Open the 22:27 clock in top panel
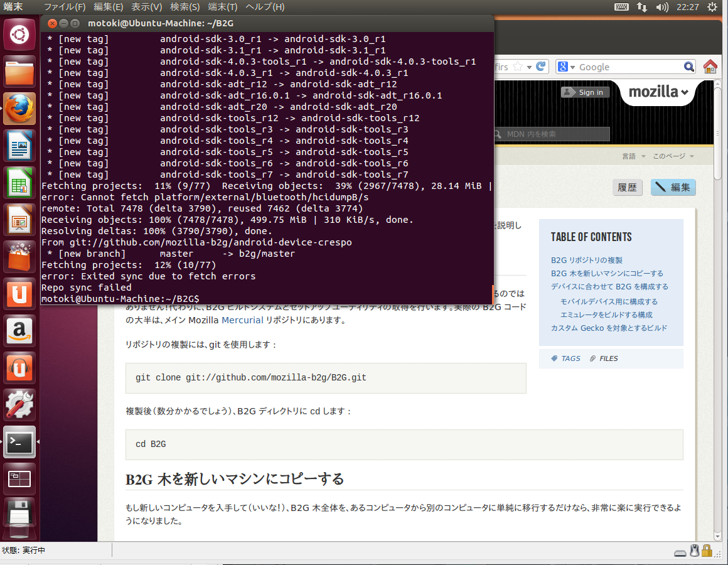 click(x=688, y=7)
